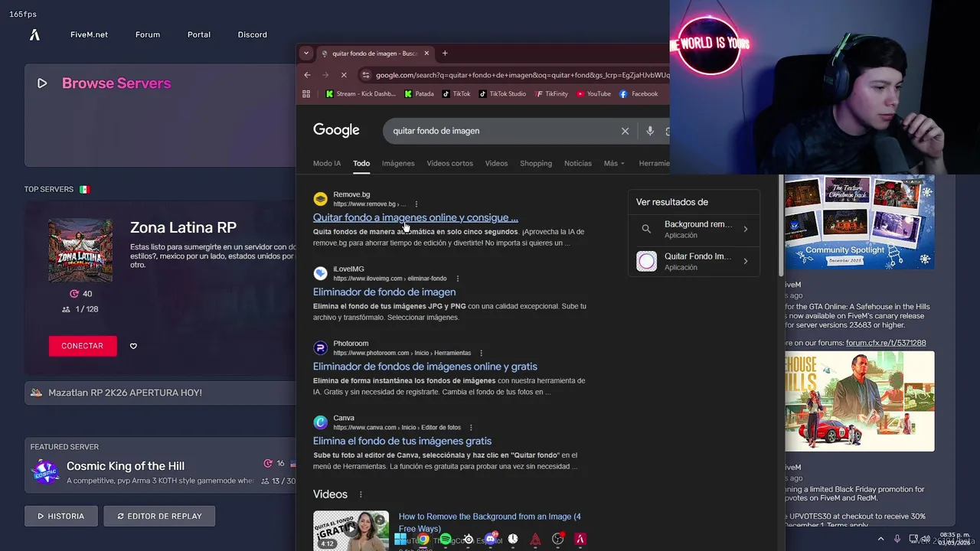Open Spotify from the Windows taskbar
This screenshot has width=980, height=551.
[x=445, y=540]
